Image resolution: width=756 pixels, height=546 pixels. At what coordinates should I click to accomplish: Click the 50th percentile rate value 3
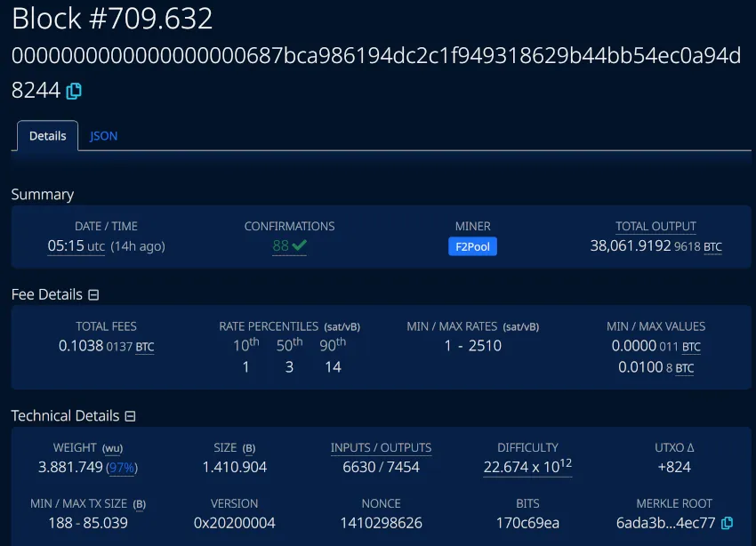[x=289, y=367]
